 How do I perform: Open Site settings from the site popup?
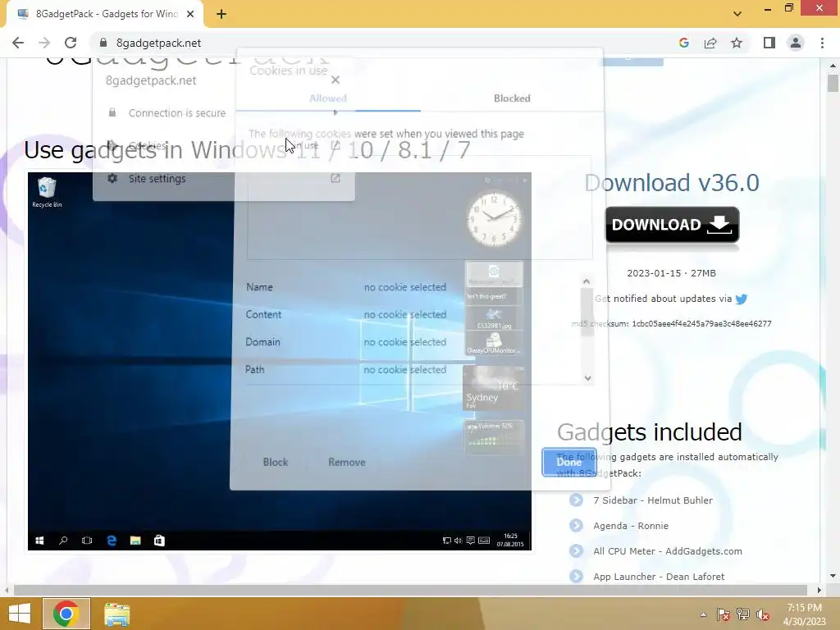coord(223,178)
